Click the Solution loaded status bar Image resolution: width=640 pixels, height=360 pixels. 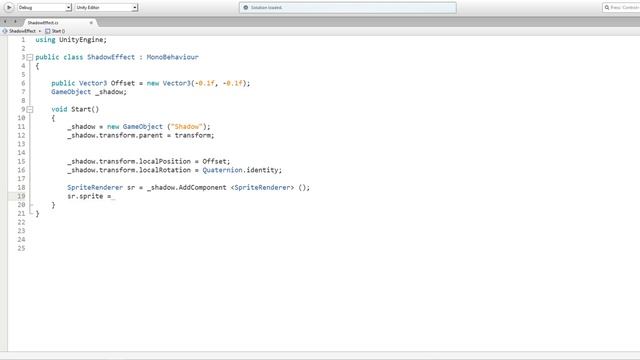pos(348,7)
